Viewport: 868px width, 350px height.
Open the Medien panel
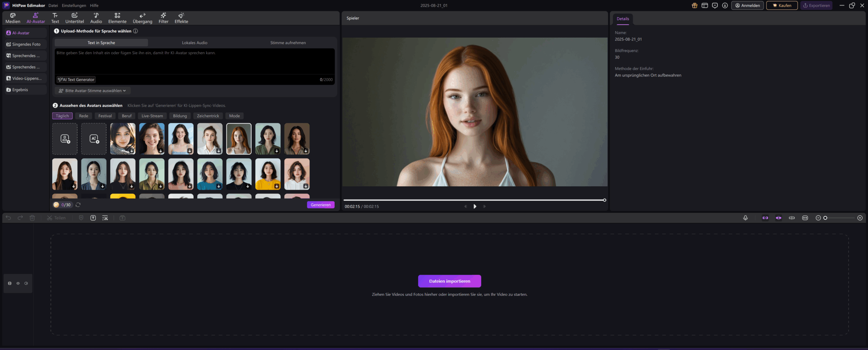(x=13, y=18)
